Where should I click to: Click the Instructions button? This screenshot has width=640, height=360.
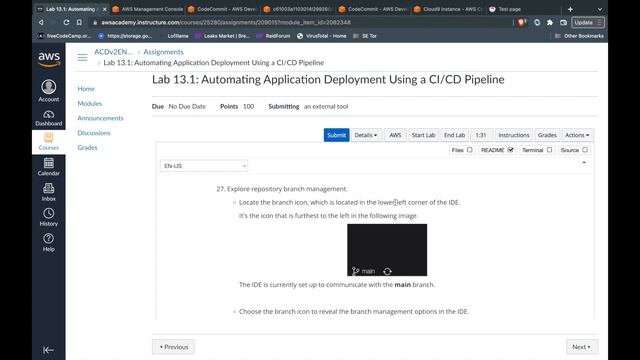[513, 135]
